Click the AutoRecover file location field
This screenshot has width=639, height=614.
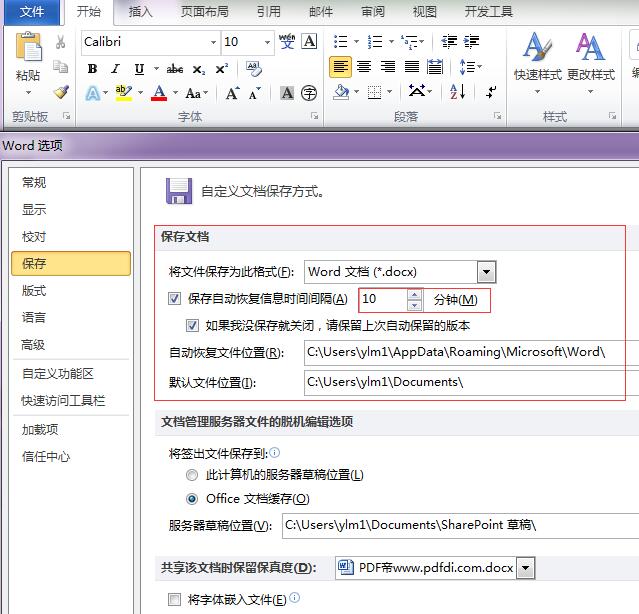(x=472, y=352)
